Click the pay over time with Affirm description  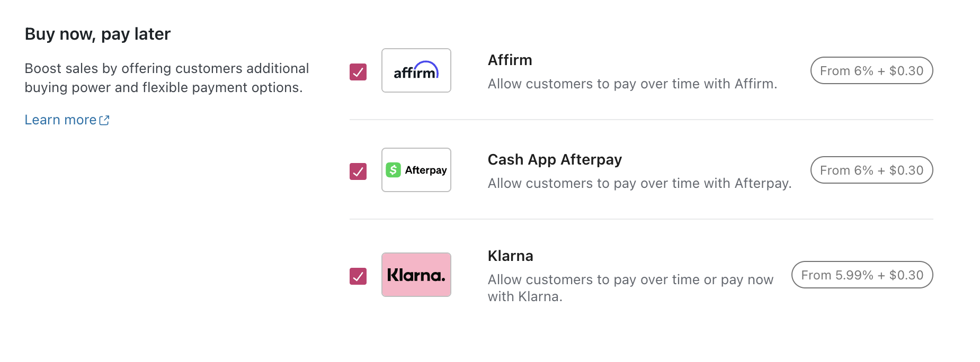(x=632, y=84)
